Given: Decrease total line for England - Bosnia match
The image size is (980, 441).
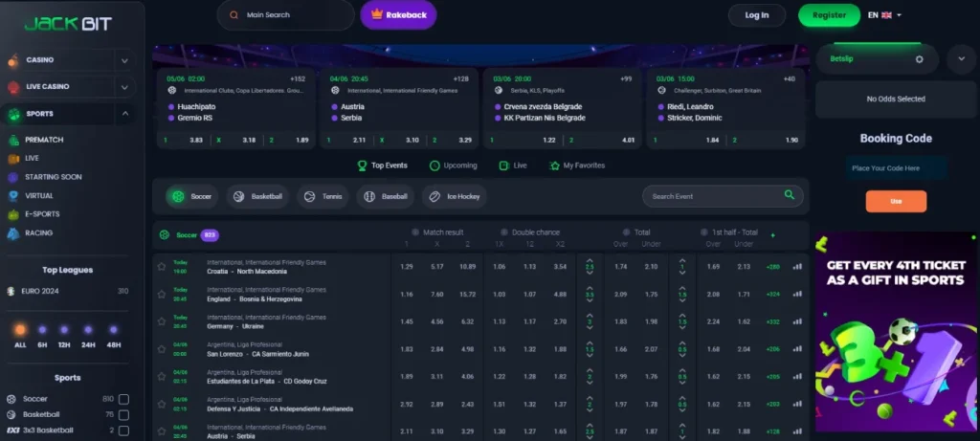Looking at the screenshot, I should click(x=590, y=301).
